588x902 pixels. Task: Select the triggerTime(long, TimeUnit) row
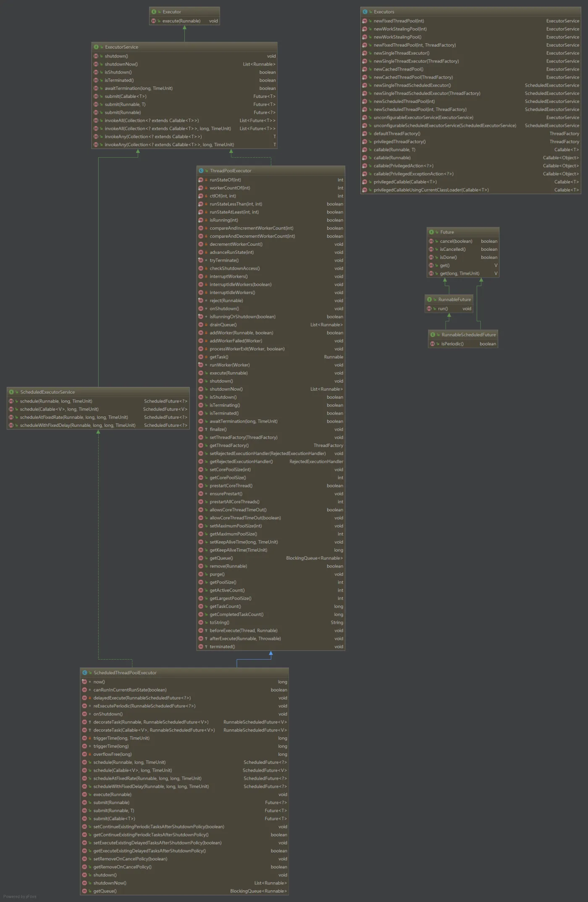click(x=184, y=738)
